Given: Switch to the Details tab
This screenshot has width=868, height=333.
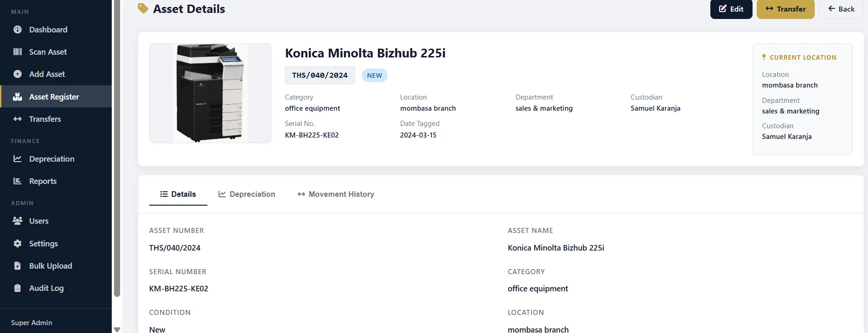Looking at the screenshot, I should [178, 194].
